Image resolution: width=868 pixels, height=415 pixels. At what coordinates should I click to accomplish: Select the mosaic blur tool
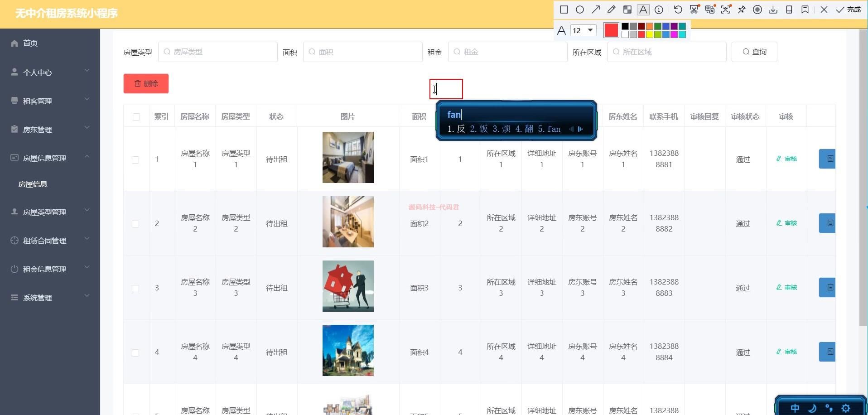click(627, 10)
